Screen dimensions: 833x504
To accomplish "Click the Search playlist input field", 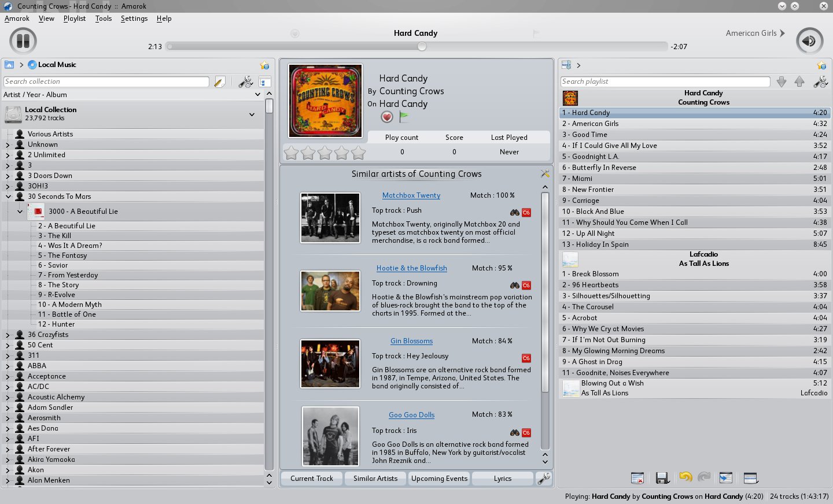I will tap(665, 81).
